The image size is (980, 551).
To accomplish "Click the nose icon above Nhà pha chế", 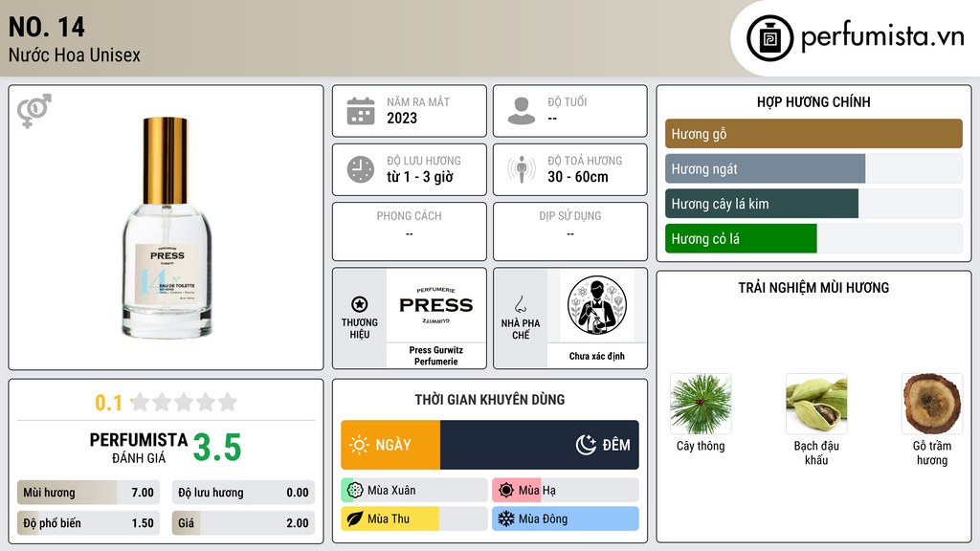I will (520, 304).
